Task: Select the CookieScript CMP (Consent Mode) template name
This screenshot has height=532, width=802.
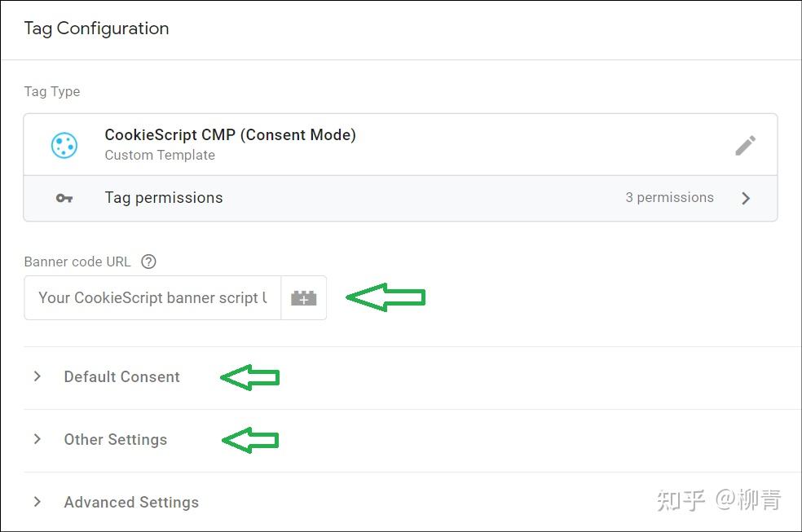Action: pos(231,134)
